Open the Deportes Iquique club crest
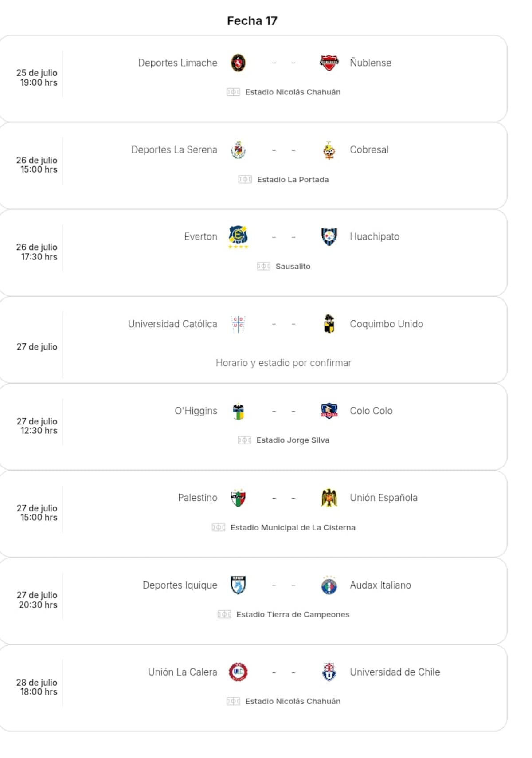This screenshot has height=758, width=532. [x=239, y=585]
